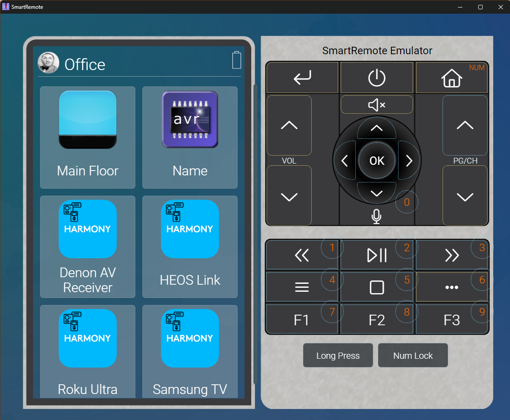Hit the stop square button
This screenshot has height=420, width=510.
(376, 287)
